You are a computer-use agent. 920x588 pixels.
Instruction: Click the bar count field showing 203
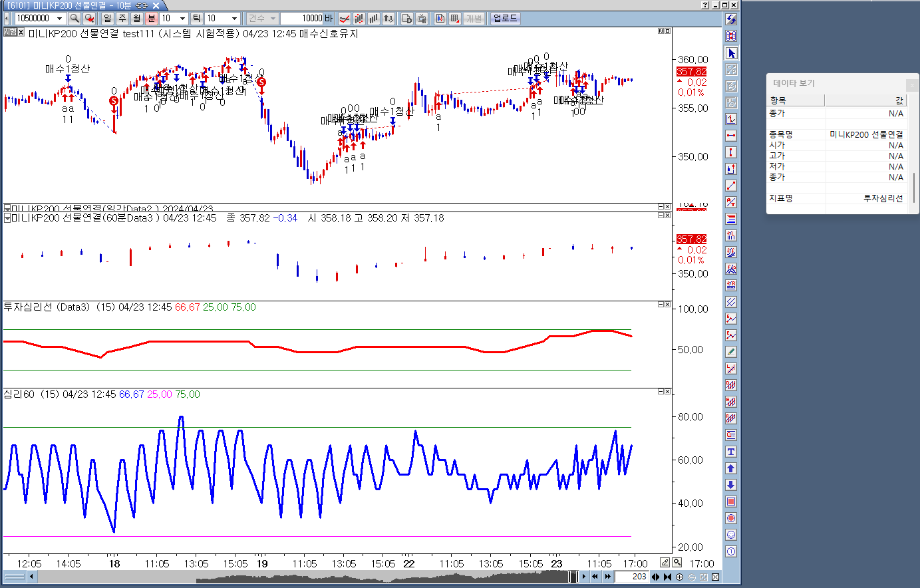(632, 577)
